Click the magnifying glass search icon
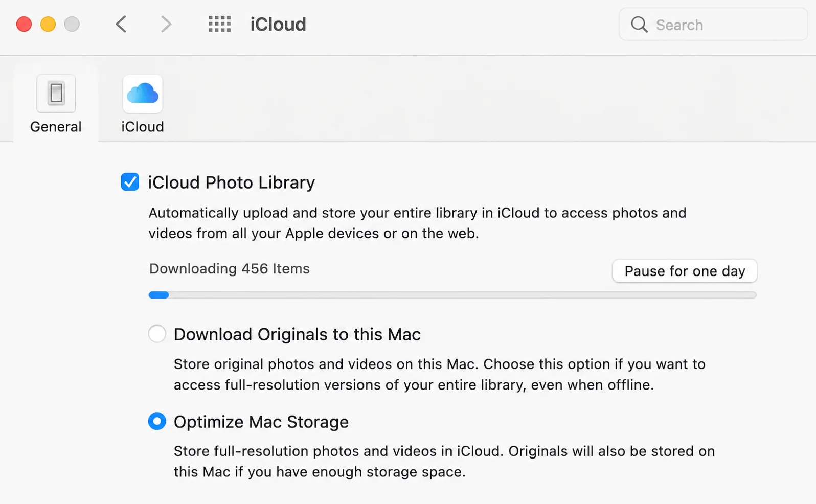Screen dimensions: 816x504 pos(639,24)
